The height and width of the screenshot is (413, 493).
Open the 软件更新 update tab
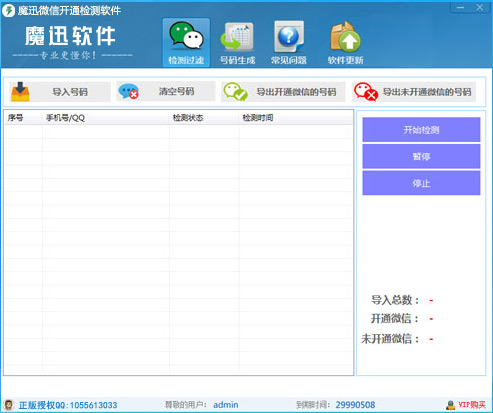(345, 43)
